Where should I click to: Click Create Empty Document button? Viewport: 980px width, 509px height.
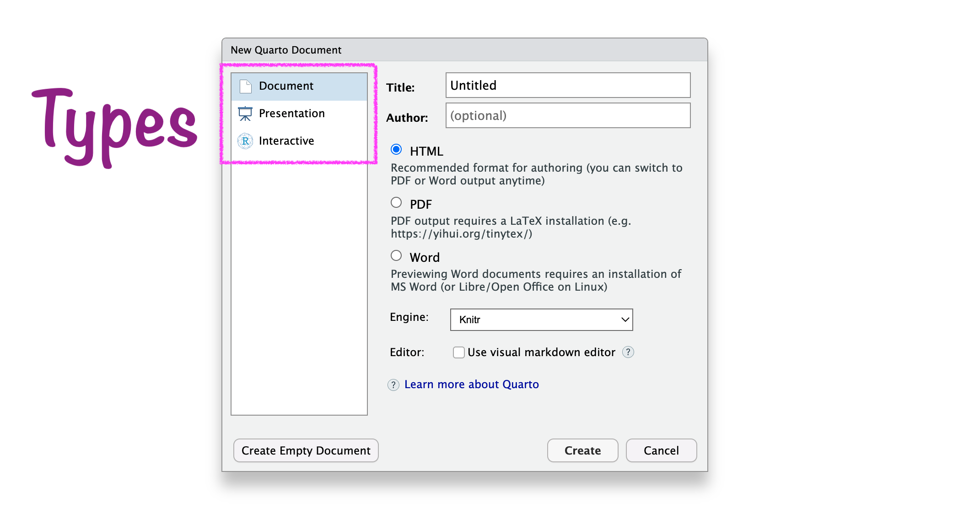tap(306, 450)
